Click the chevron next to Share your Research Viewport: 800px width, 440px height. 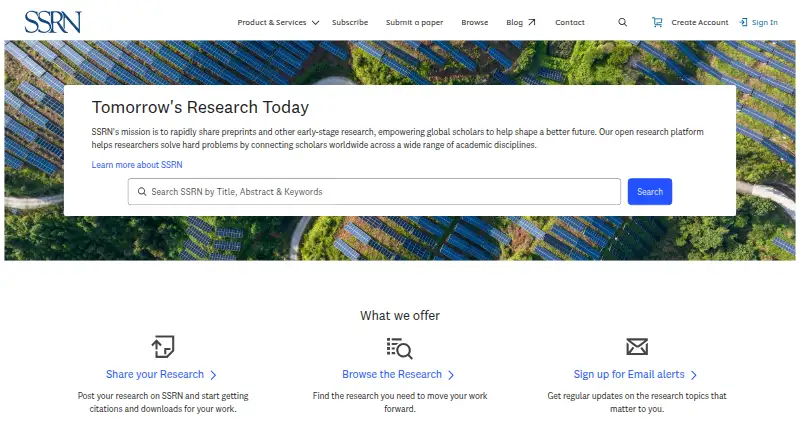(x=213, y=375)
